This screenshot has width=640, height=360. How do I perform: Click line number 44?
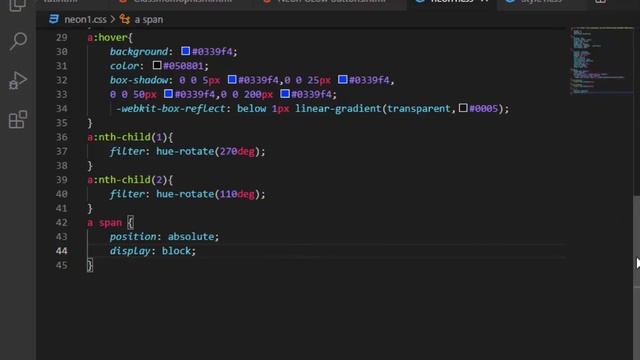click(x=62, y=251)
